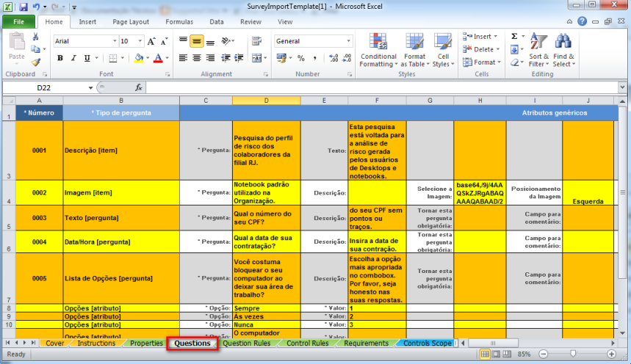The height and width of the screenshot is (364, 631).
Task: Toggle Underline formatting
Action: tap(87, 58)
